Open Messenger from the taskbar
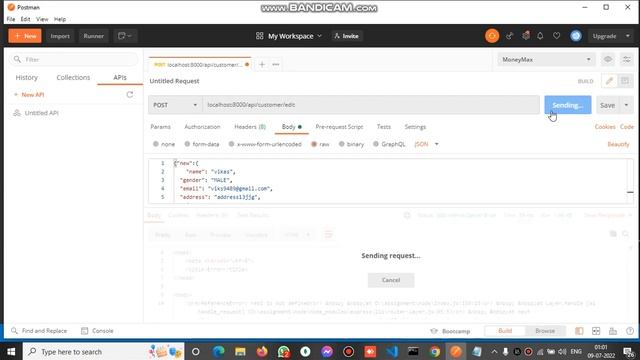The height and width of the screenshot is (360, 640). click(327, 351)
